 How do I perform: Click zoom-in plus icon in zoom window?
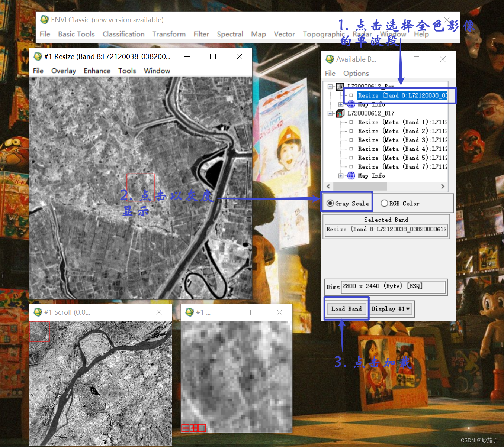tap(193, 428)
